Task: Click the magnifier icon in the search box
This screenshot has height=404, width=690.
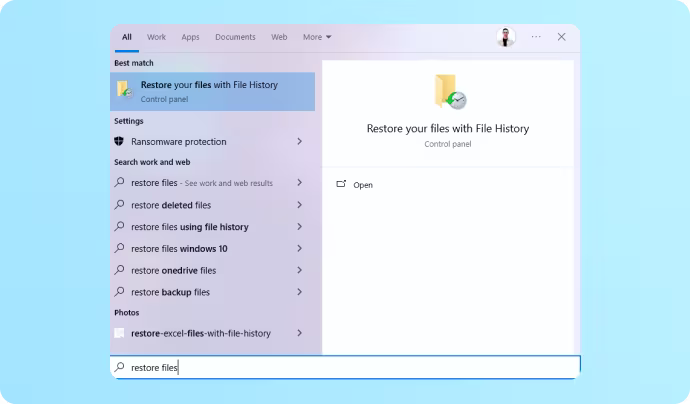Action: tap(119, 367)
